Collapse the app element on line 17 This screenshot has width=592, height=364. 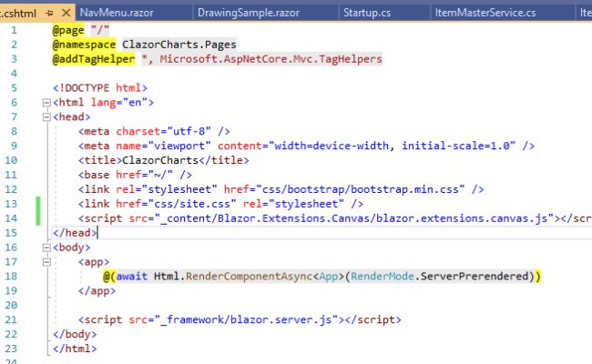tap(46, 262)
